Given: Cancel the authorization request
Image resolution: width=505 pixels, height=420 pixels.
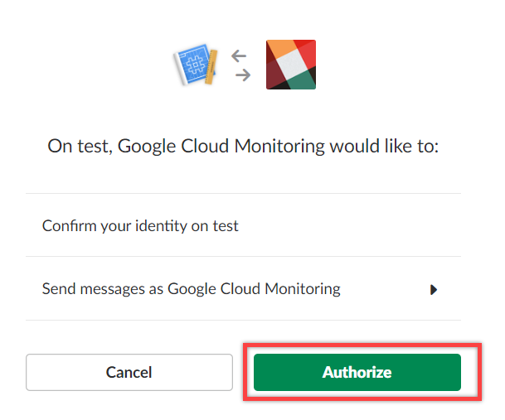Looking at the screenshot, I should [129, 373].
